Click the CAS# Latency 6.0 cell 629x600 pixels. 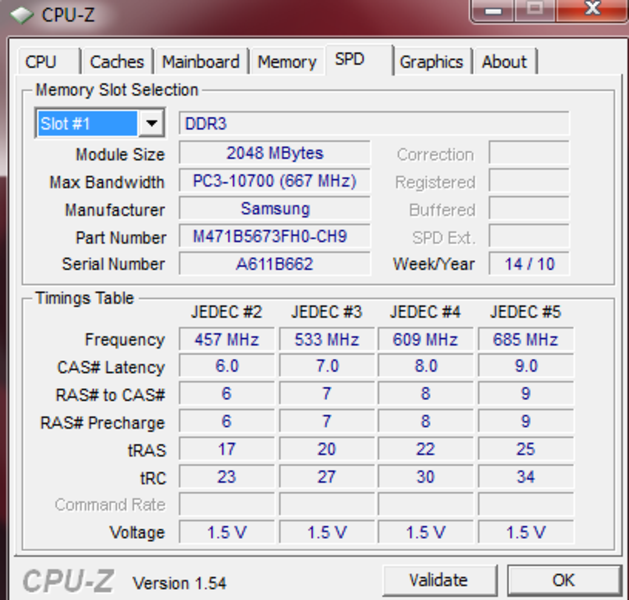pyautogui.click(x=227, y=366)
